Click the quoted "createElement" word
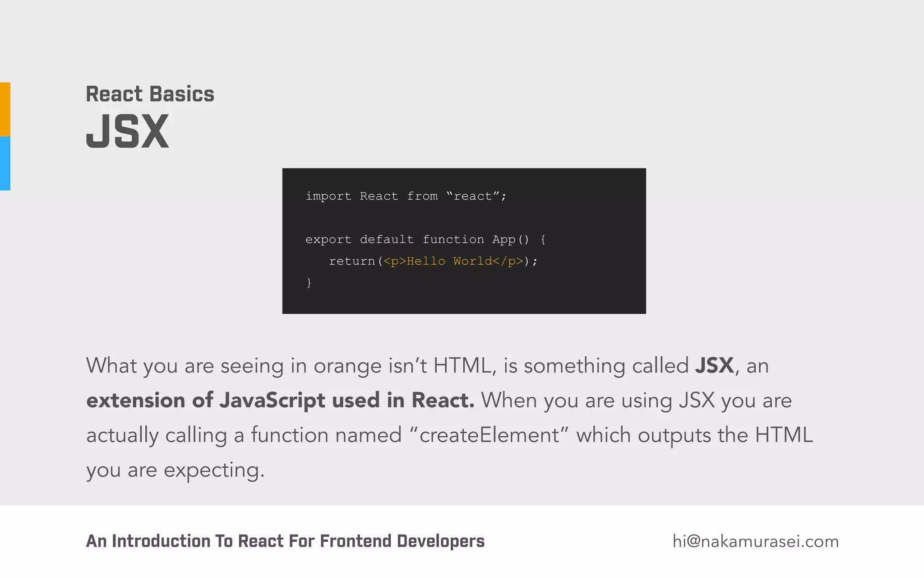Screen dimensions: 924x578 click(490, 435)
